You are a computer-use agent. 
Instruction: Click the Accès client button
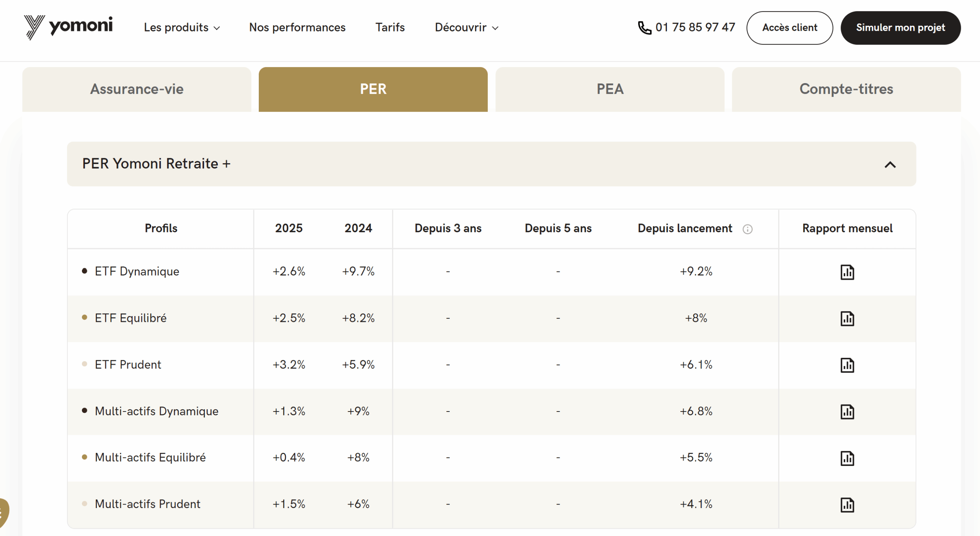tap(789, 28)
